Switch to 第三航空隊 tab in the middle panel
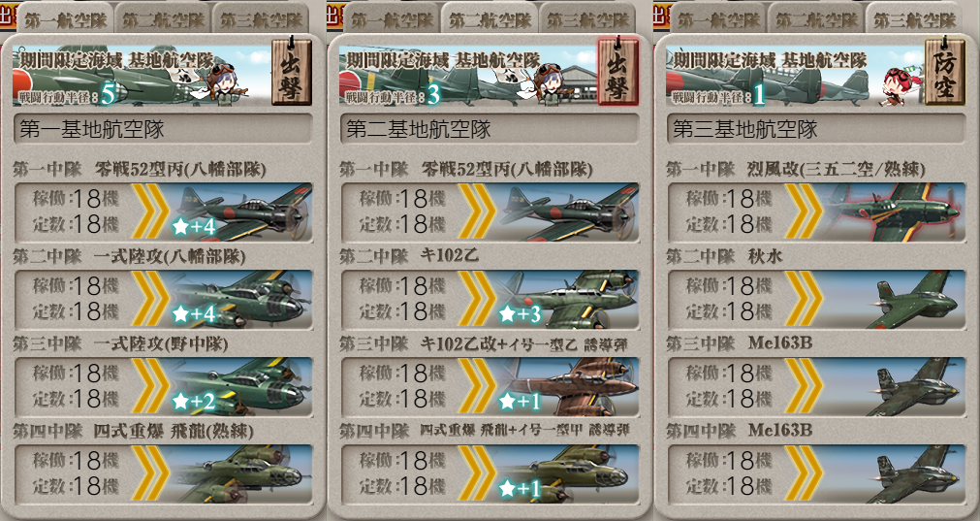Image resolution: width=980 pixels, height=521 pixels. coord(586,19)
